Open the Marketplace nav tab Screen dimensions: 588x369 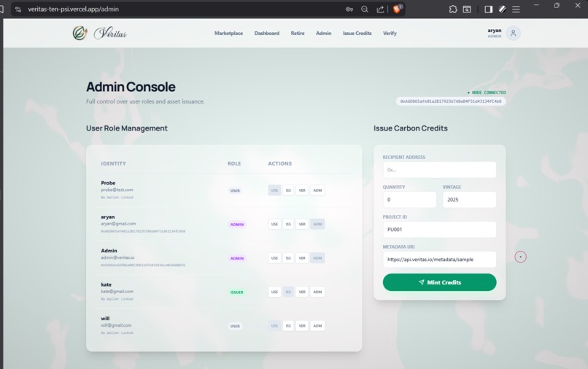pyautogui.click(x=228, y=34)
